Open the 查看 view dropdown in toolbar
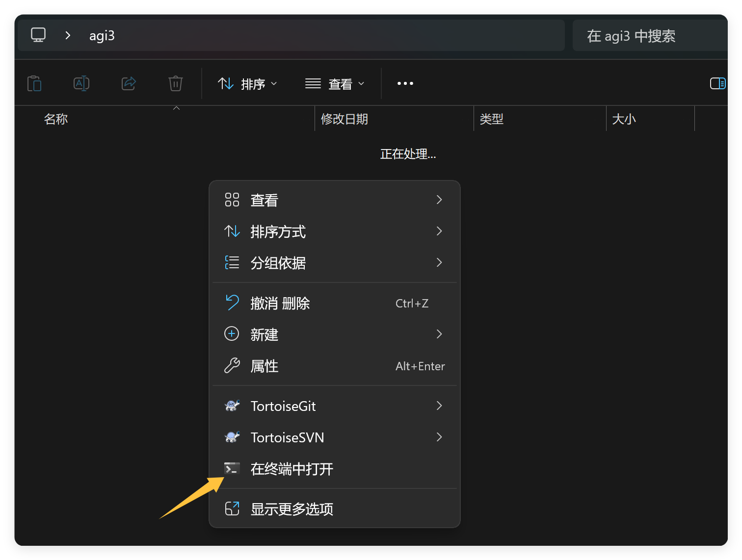 coord(335,84)
